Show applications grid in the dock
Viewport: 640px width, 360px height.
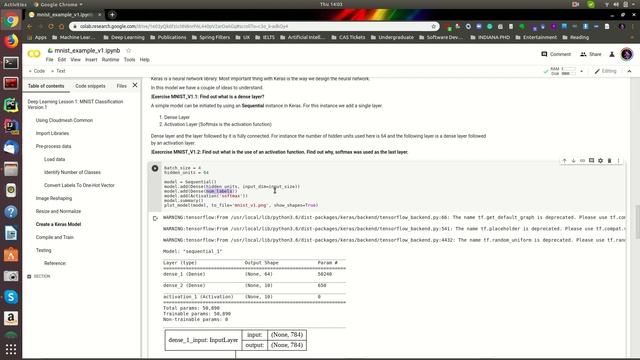(x=11, y=349)
